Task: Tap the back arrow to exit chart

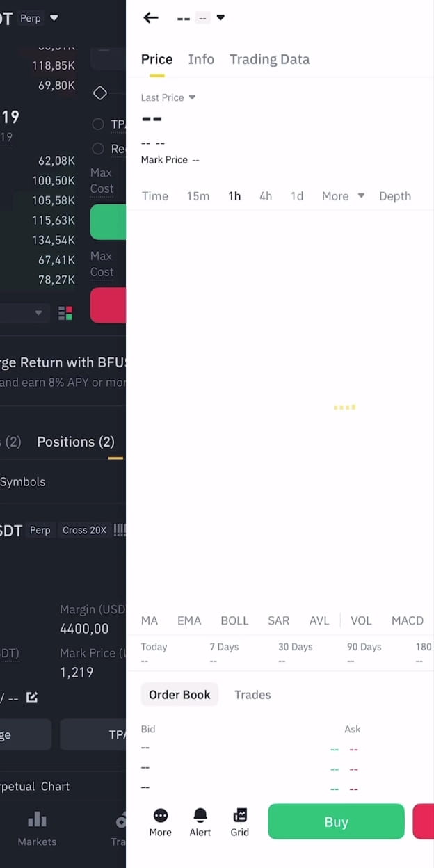Action: point(151,18)
